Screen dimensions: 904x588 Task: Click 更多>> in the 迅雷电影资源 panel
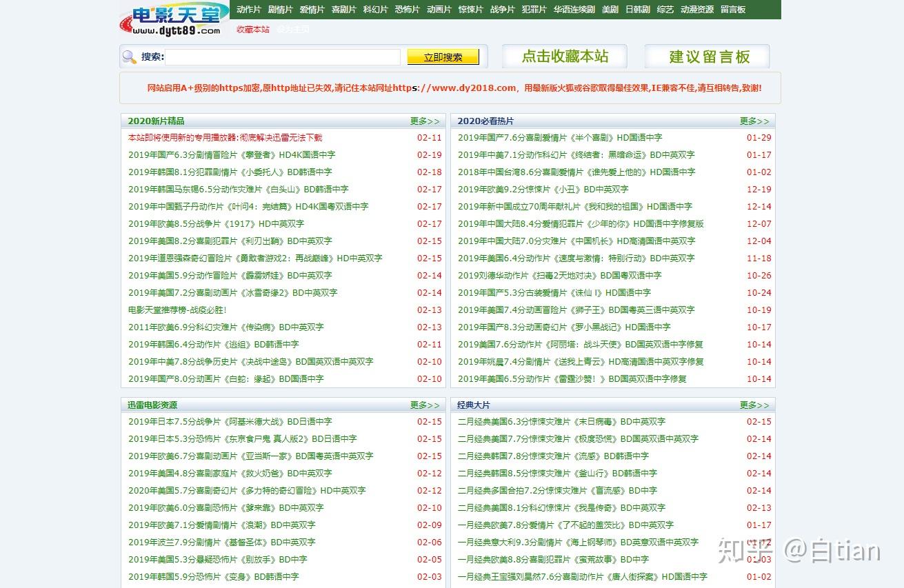pos(425,405)
